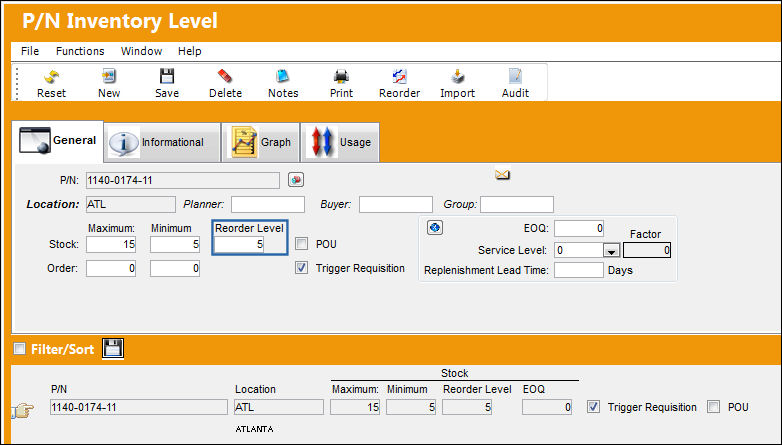Click the Stock Maximum field

[x=111, y=244]
